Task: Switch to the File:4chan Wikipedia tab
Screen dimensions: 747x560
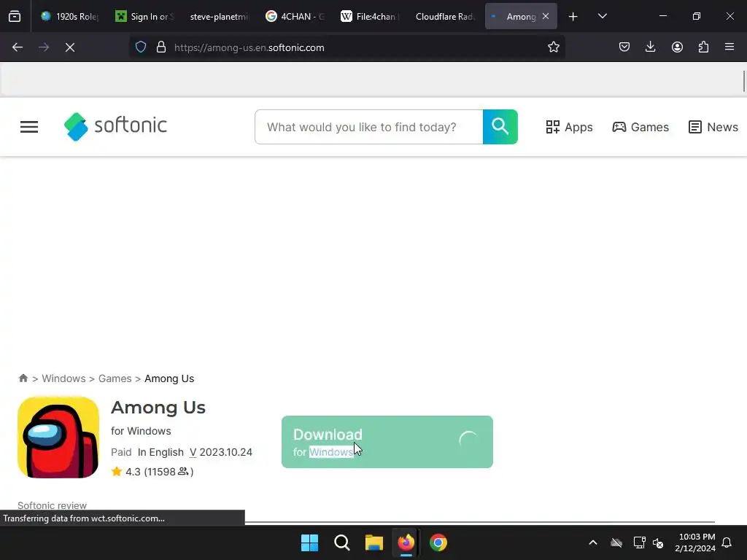Action: coord(369,17)
